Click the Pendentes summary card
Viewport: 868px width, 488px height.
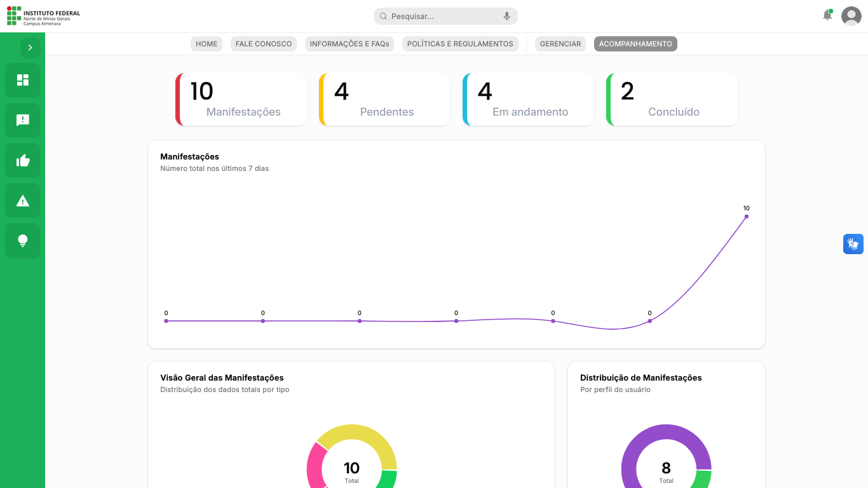click(385, 100)
